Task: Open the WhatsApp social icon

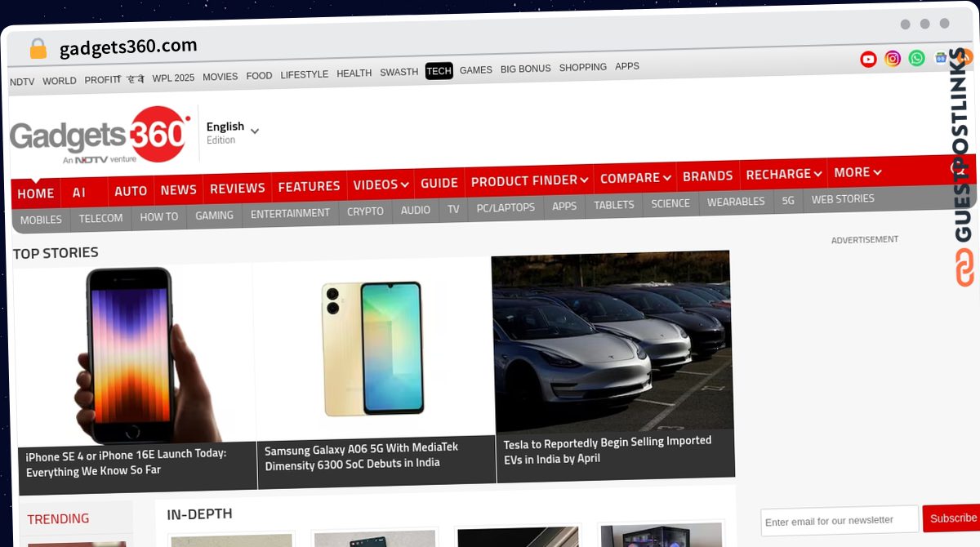Action: [x=917, y=58]
